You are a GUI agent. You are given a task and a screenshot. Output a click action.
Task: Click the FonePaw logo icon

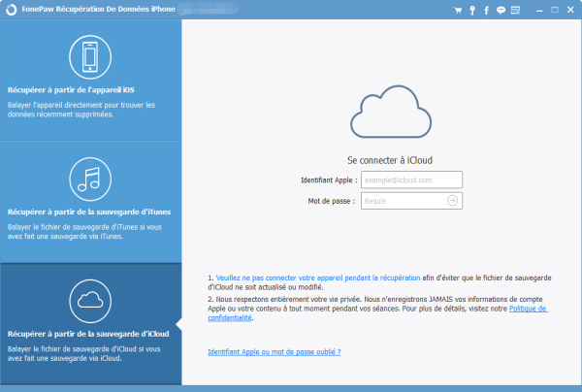11,10
